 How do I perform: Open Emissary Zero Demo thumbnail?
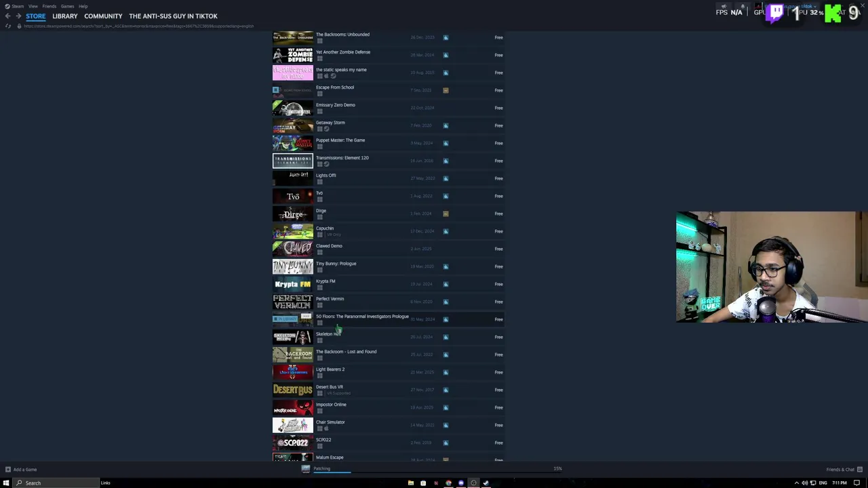(x=293, y=108)
